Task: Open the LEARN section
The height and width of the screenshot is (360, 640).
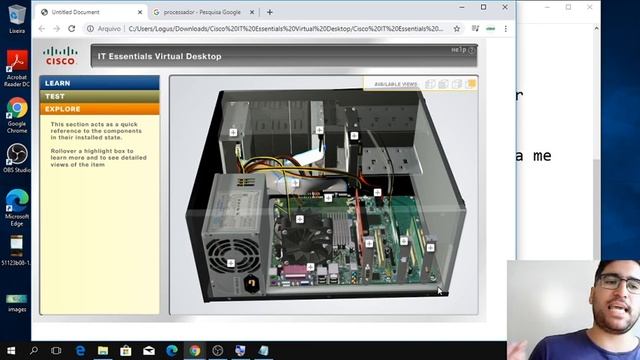Action: (100, 83)
